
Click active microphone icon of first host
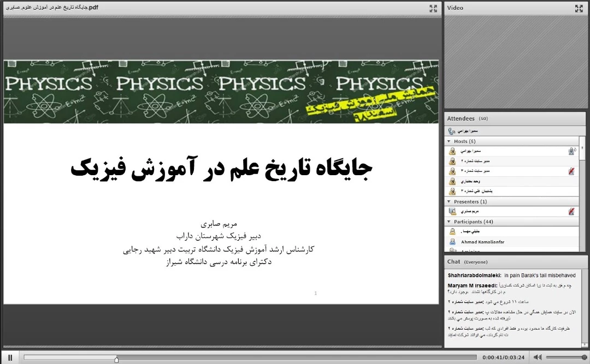tap(571, 151)
